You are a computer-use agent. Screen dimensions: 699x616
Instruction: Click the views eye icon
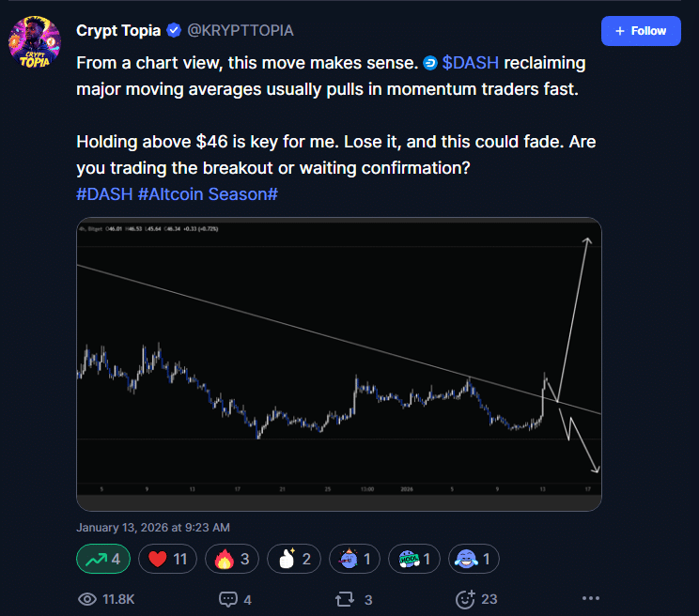tap(86, 598)
